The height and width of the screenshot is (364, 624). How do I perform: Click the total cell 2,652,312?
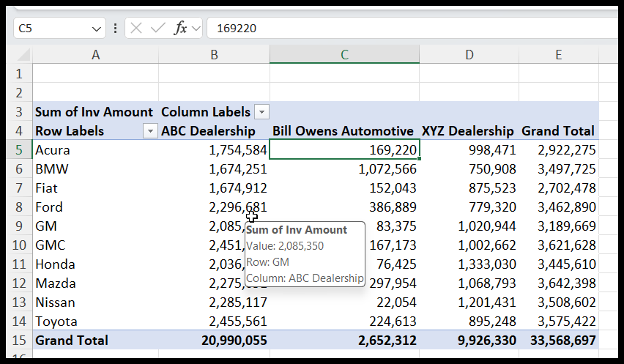click(345, 341)
